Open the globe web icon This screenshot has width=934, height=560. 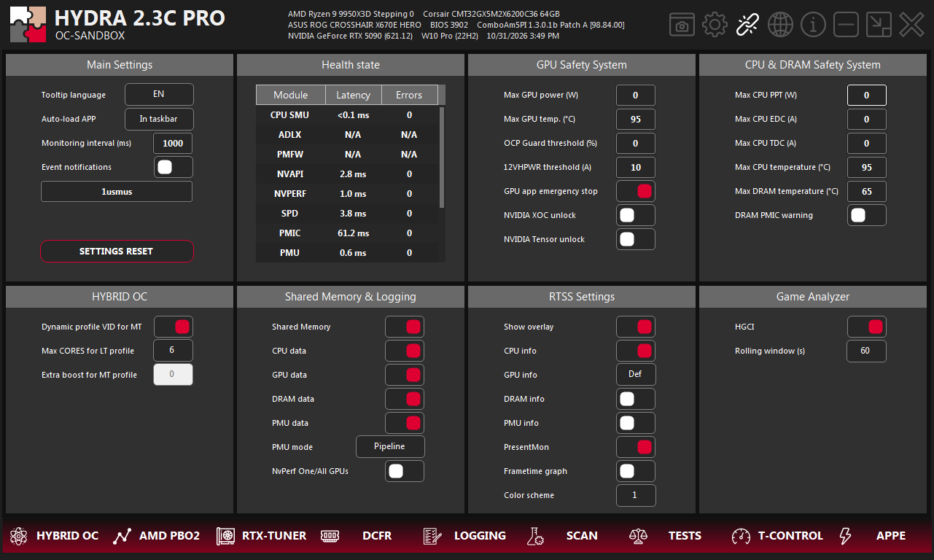780,25
